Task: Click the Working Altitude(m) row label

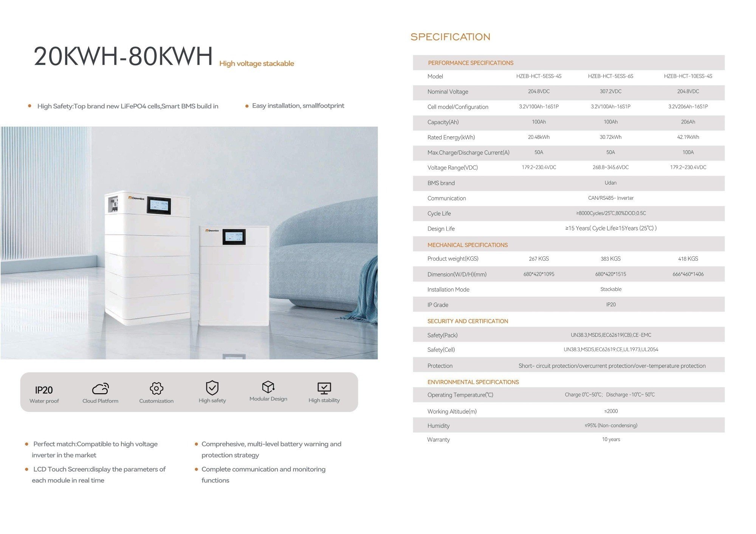Action: coord(452,412)
